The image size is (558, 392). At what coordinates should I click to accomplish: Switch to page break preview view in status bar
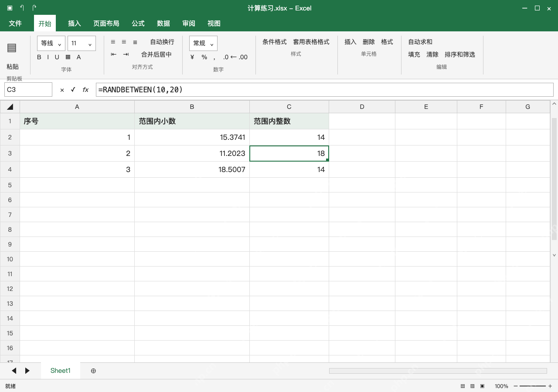[483, 386]
